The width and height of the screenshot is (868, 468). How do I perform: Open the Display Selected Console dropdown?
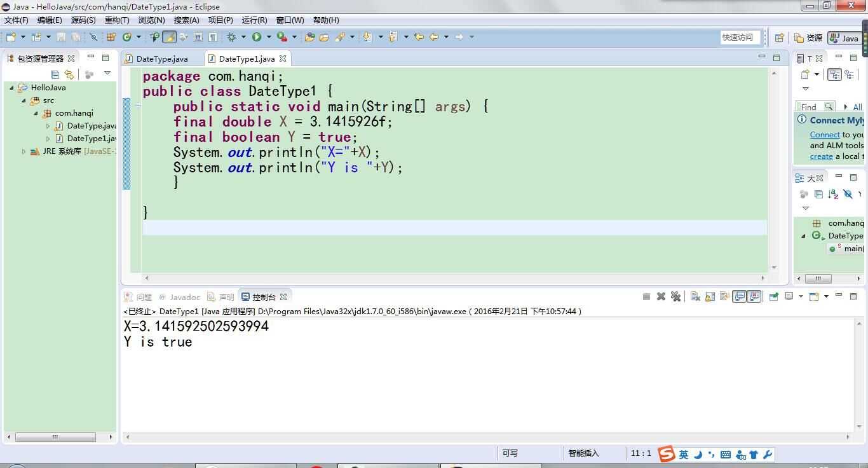pos(801,296)
